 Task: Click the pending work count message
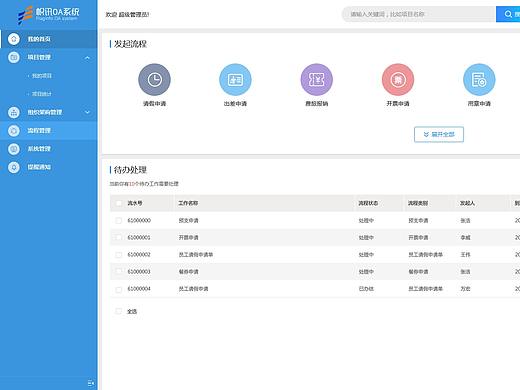144,184
